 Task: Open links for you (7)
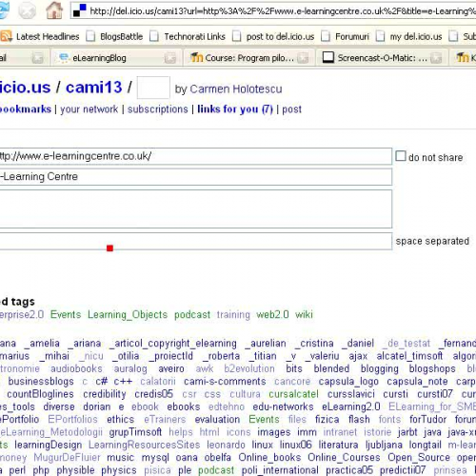point(235,109)
